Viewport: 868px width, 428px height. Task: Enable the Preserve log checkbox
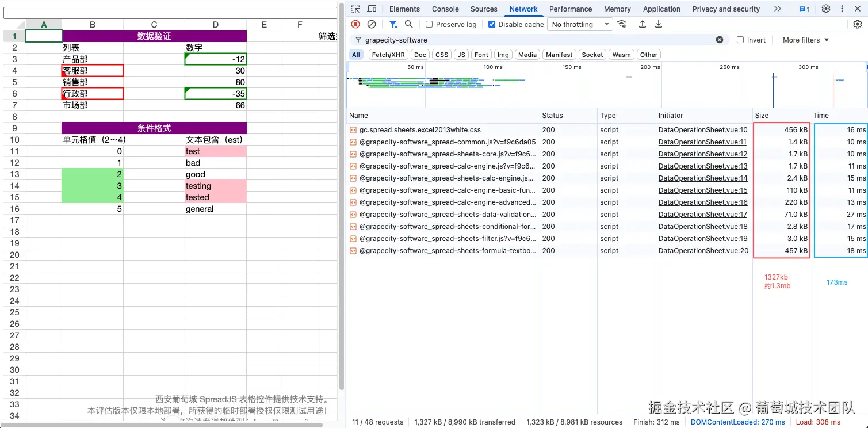click(429, 25)
